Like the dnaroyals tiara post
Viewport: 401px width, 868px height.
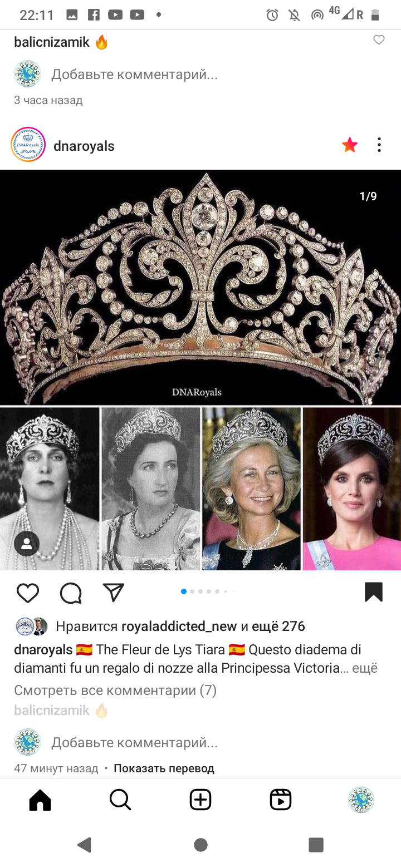pos(28,593)
